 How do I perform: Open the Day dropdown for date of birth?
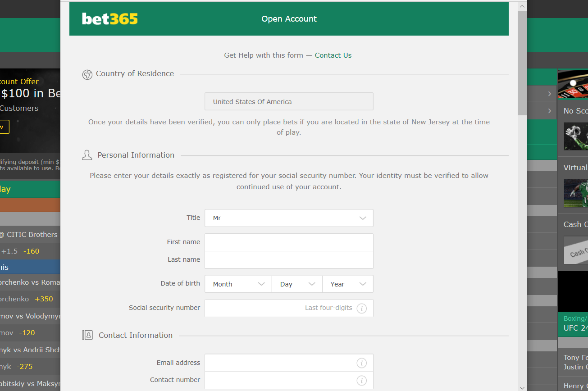tap(297, 284)
